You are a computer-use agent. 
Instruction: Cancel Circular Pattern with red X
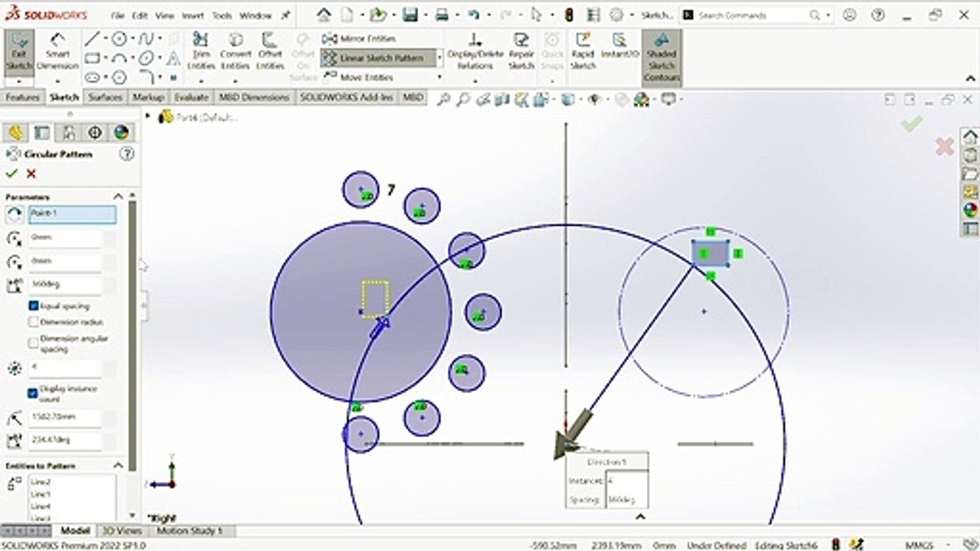(x=31, y=174)
